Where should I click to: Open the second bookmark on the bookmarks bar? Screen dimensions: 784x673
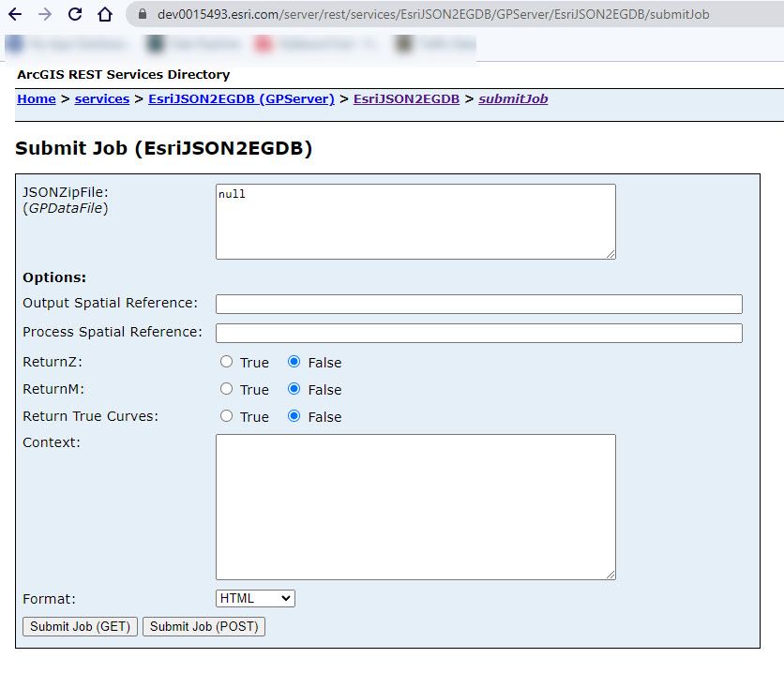183,44
